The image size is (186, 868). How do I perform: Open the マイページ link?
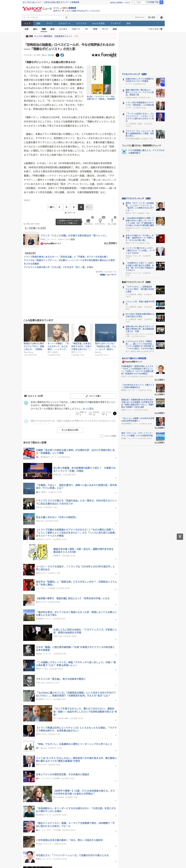139,18
